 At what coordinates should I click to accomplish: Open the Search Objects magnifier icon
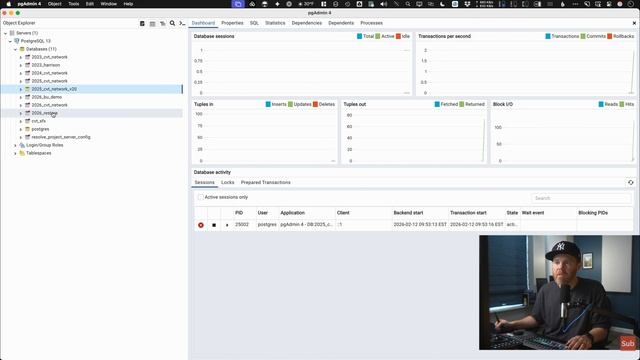point(172,23)
